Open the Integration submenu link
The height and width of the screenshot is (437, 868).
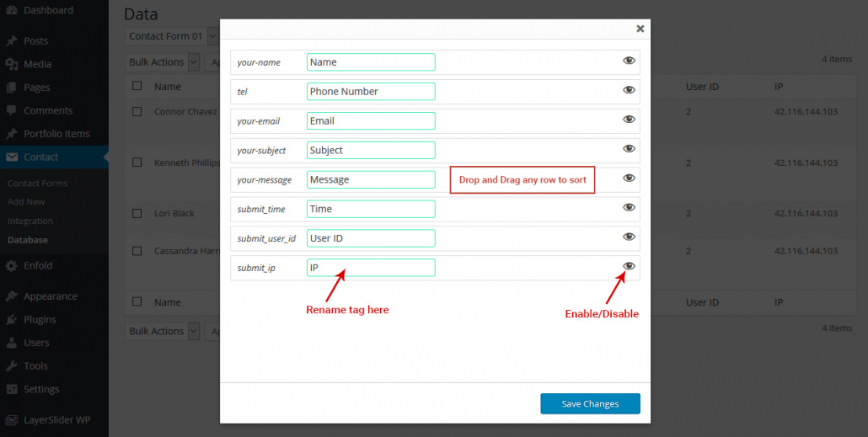coord(30,221)
